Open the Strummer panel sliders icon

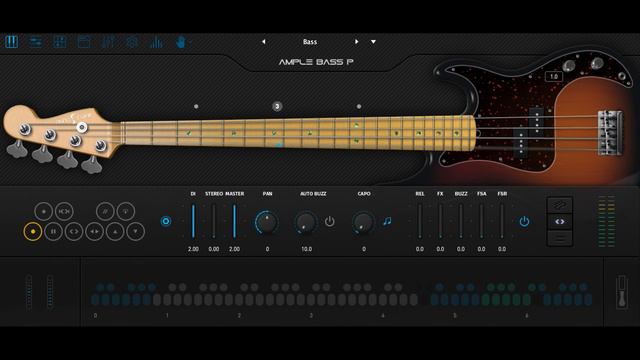[36, 42]
